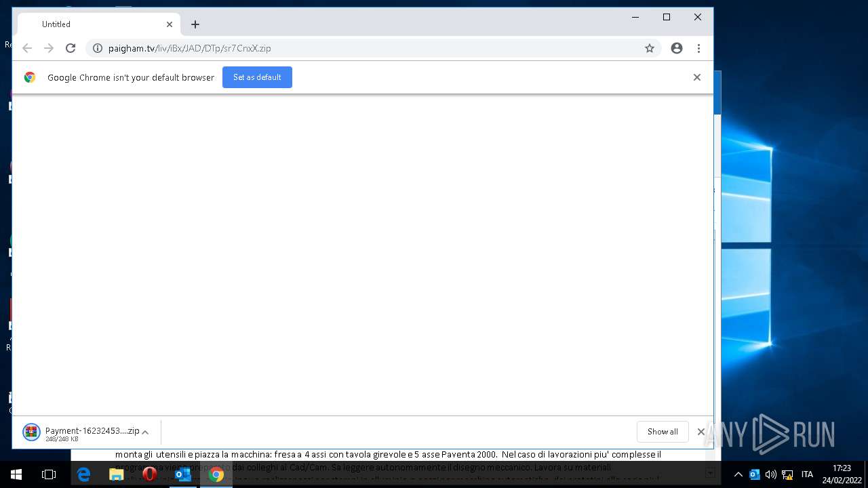Click the address bar URL
The image size is (868, 488).
190,48
